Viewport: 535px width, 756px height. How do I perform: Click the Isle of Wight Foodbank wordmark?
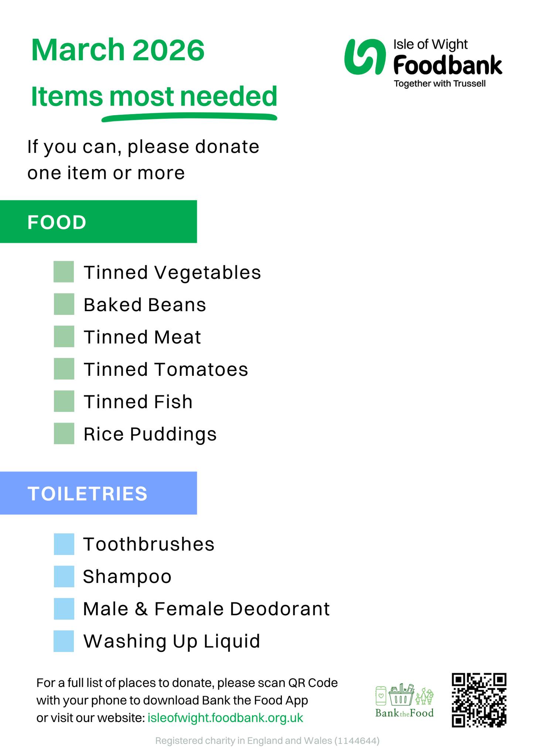tap(447, 63)
